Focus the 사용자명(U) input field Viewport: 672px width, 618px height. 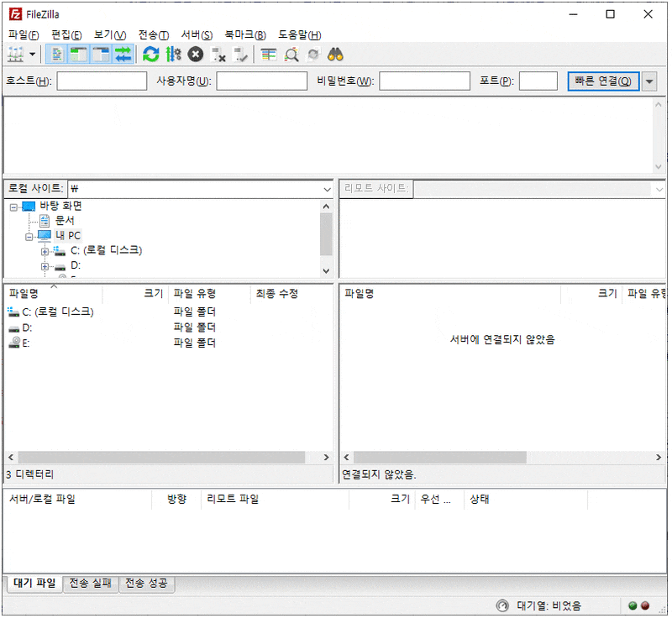(261, 81)
